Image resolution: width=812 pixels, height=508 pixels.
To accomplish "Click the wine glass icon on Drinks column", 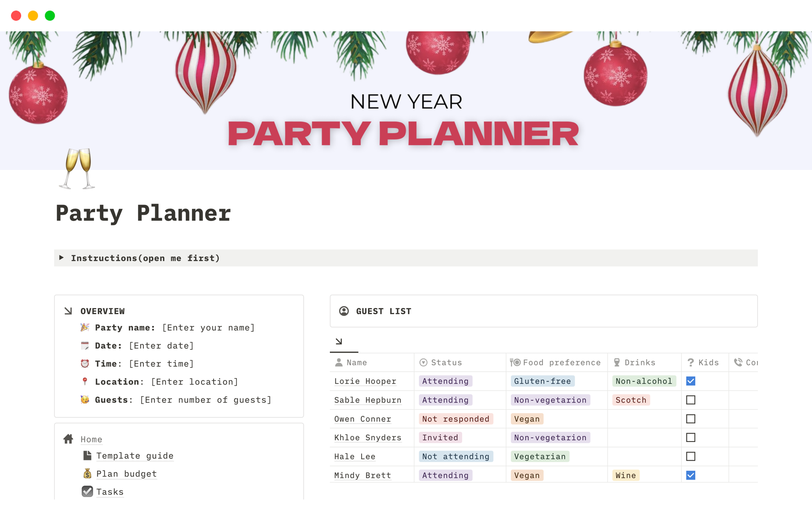I will [617, 362].
